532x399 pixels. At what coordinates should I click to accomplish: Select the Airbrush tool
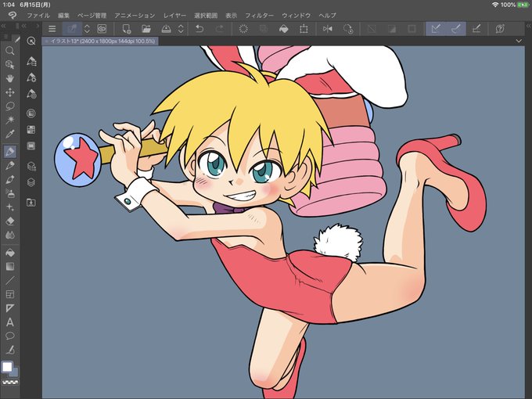click(x=10, y=193)
